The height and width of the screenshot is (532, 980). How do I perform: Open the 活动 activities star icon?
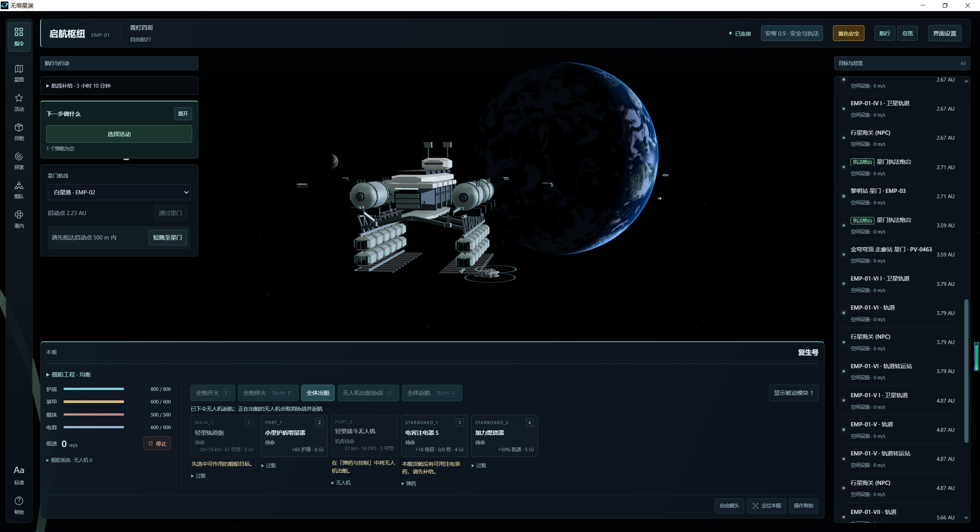pos(19,103)
